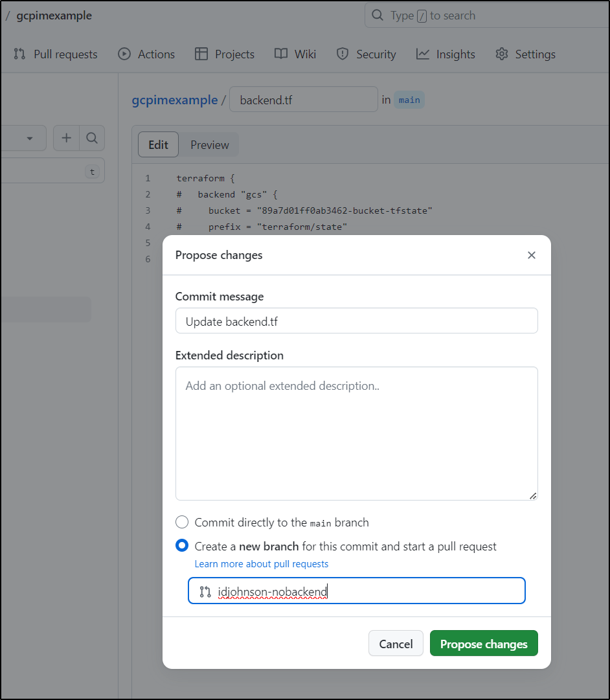This screenshot has width=610, height=700.
Task: Click the gcpimexample breadcrumb link
Action: 175,100
